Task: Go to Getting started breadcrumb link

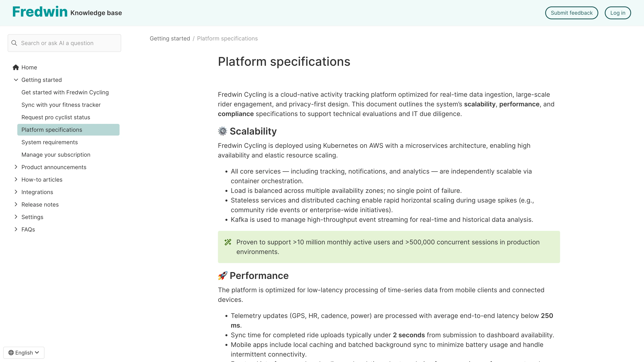Action: 170,38
